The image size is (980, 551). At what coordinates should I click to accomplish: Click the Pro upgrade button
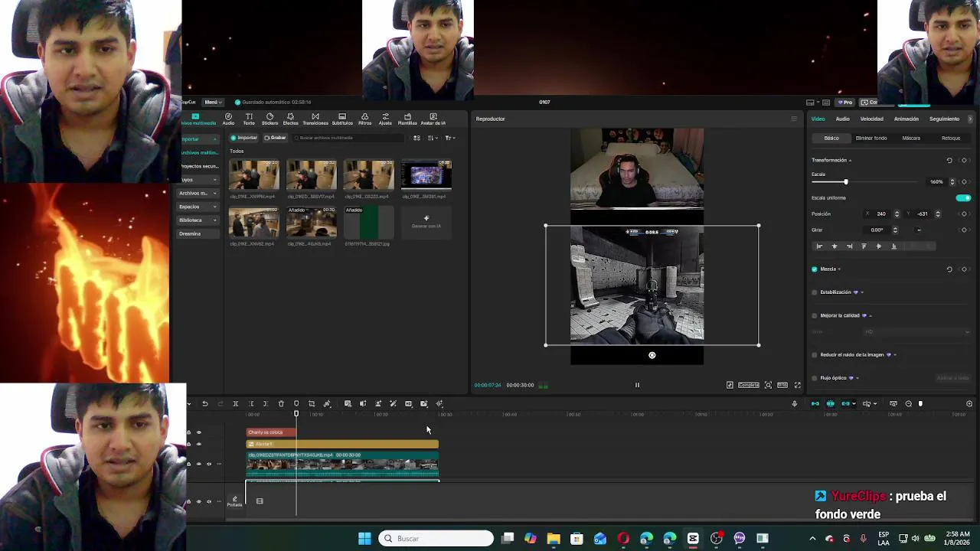click(845, 102)
